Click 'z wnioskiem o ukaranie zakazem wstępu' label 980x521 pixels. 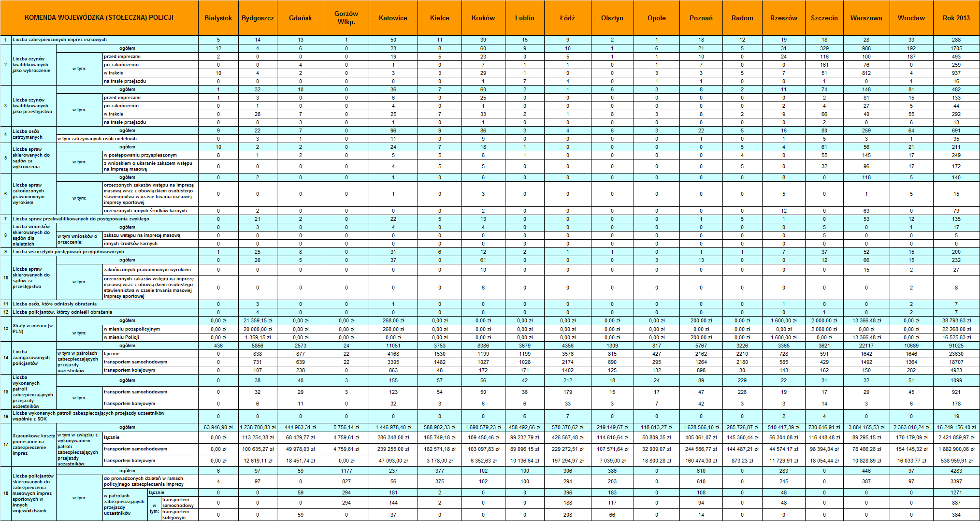150,166
